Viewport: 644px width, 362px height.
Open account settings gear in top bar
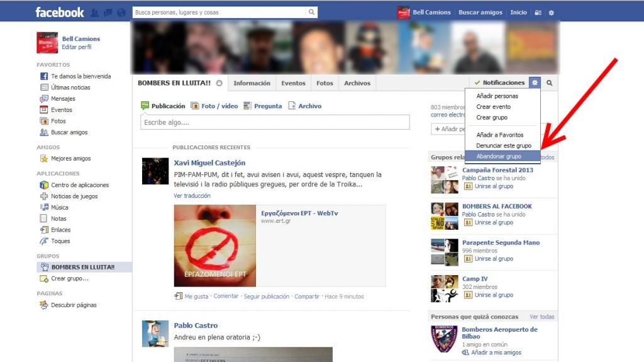tap(551, 13)
